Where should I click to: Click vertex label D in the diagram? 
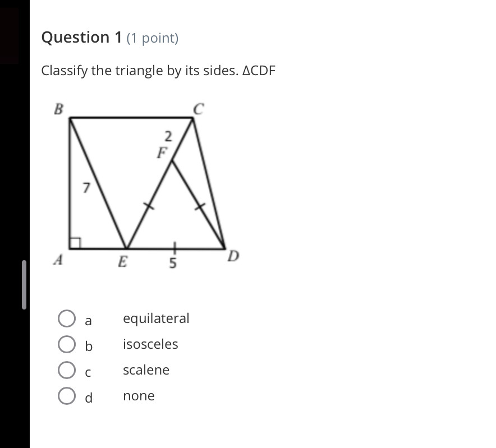(233, 257)
